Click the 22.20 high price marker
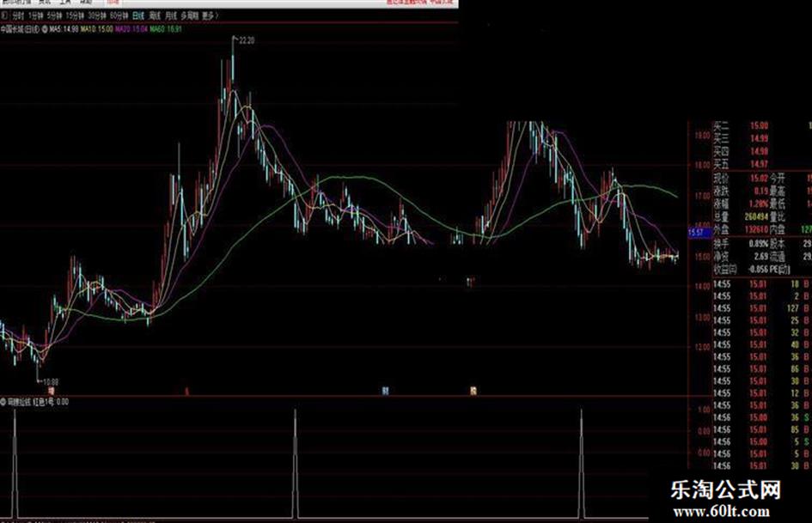Screen dimensions: 812x523 247,40
